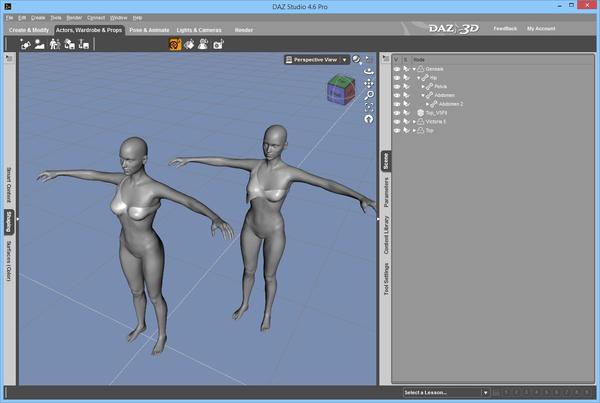
Task: Click the highlighted orange active tool icon
Action: [175, 44]
